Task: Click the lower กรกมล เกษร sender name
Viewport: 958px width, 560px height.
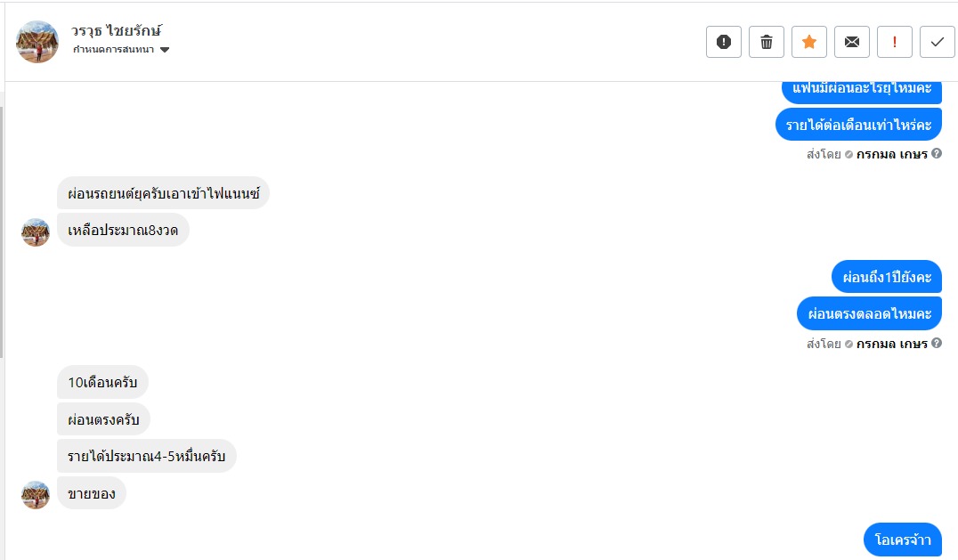Action: [891, 344]
